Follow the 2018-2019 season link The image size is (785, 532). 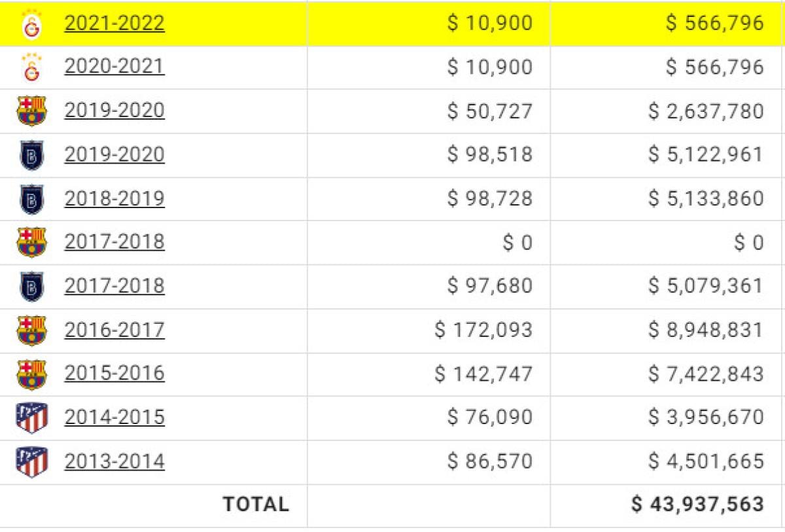(114, 198)
